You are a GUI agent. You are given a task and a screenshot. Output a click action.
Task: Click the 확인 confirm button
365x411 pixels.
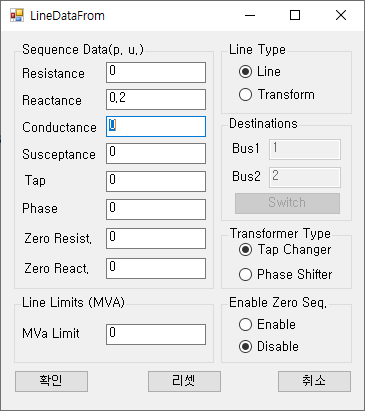51,381
